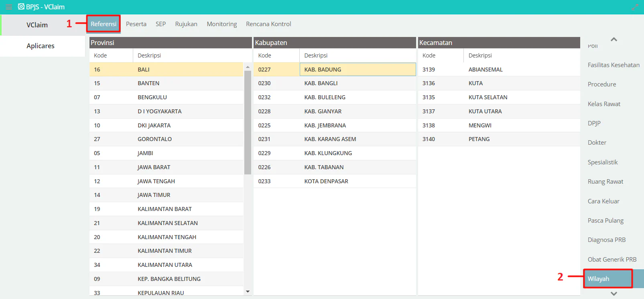Open the Referensi tab
This screenshot has width=644, height=299.
pos(104,24)
